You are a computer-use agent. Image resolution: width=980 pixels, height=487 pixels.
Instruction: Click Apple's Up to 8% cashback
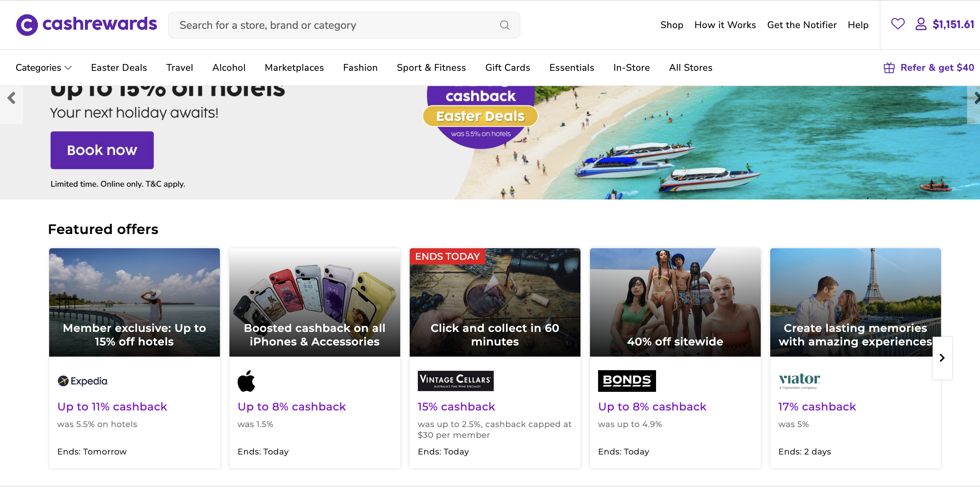point(291,406)
